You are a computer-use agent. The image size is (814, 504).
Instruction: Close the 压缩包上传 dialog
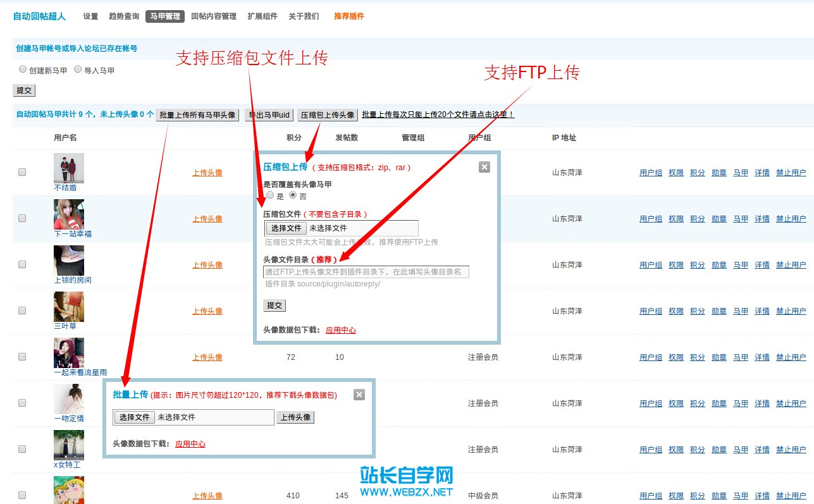tap(484, 167)
